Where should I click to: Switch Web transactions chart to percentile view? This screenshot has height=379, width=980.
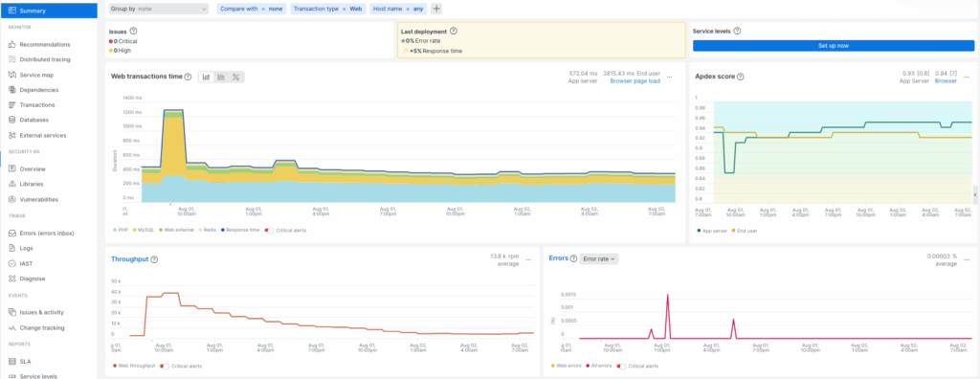[236, 77]
